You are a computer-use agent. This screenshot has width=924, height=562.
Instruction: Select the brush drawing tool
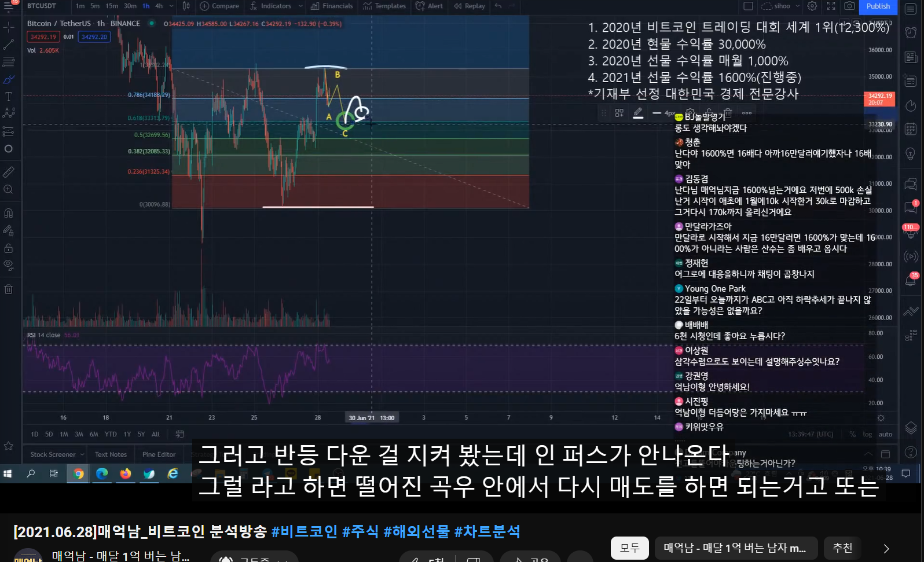[x=9, y=79]
